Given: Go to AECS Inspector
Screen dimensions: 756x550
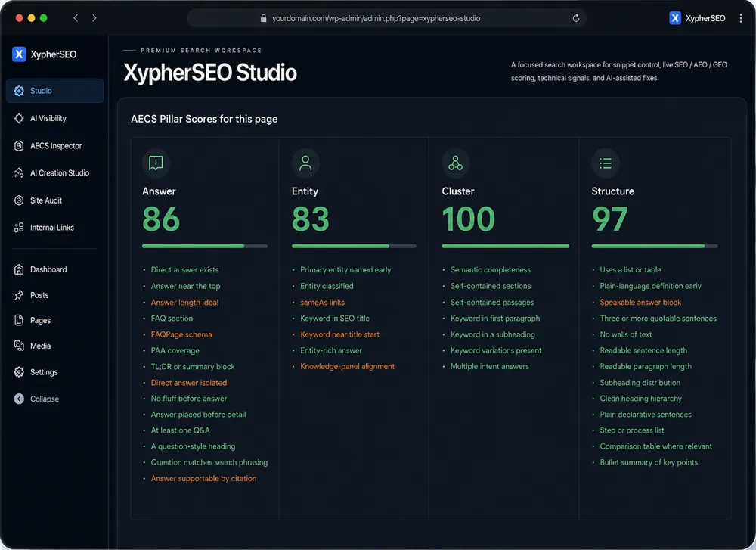Looking at the screenshot, I should pyautogui.click(x=54, y=146).
